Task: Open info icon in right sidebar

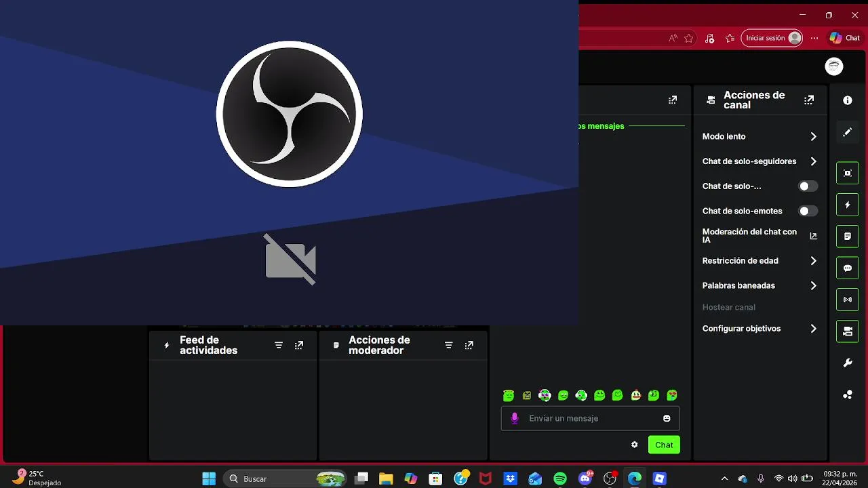Action: click(x=848, y=100)
